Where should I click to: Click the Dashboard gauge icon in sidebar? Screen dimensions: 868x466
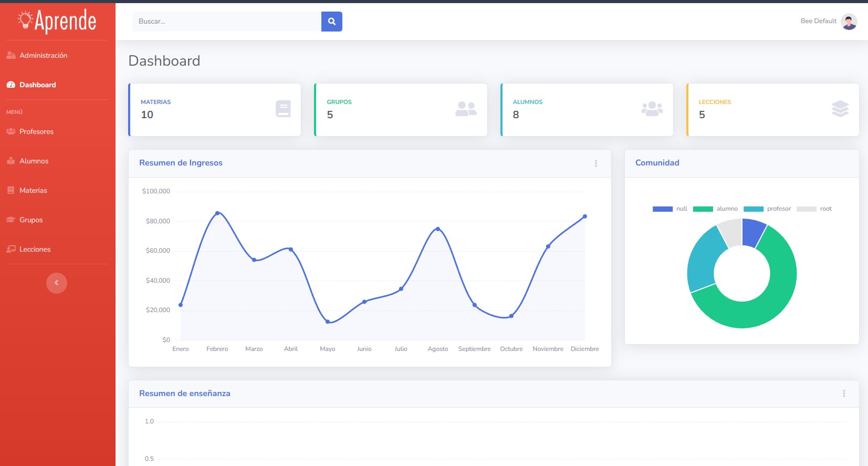[11, 85]
